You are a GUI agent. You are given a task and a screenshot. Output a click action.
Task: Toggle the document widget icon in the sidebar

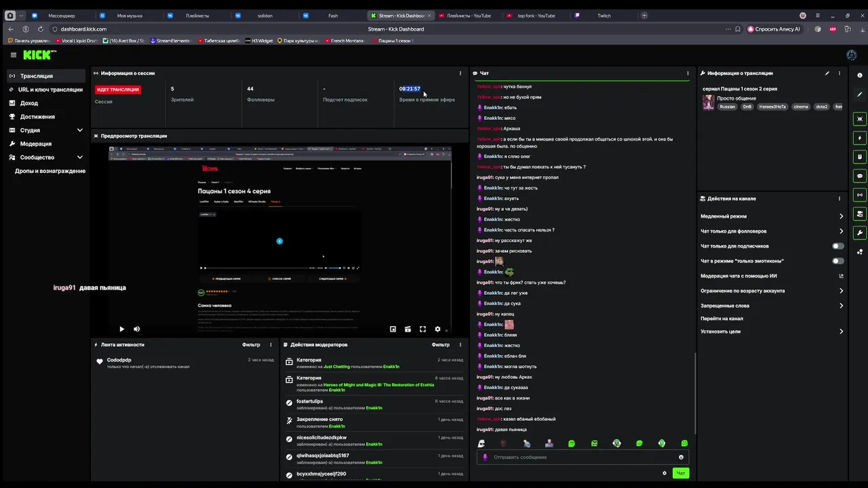click(860, 157)
